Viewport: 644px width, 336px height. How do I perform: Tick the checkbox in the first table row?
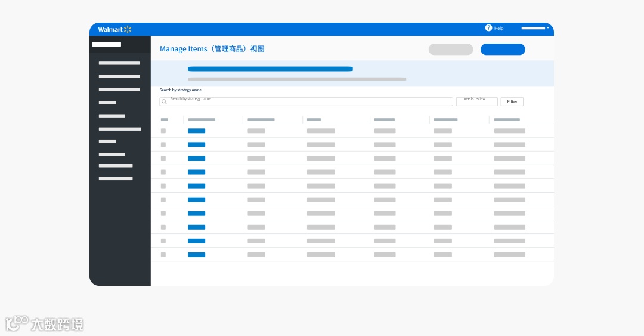tap(163, 131)
